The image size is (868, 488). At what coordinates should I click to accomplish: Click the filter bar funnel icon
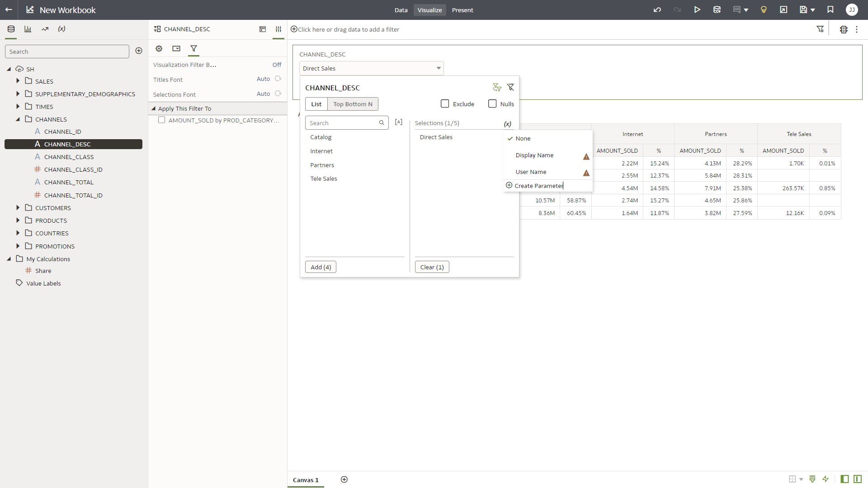[x=820, y=29]
